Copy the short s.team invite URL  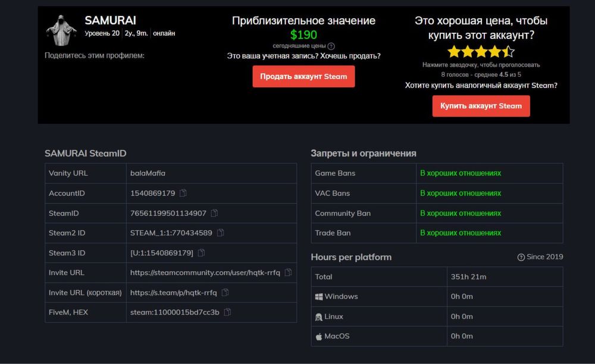click(225, 293)
